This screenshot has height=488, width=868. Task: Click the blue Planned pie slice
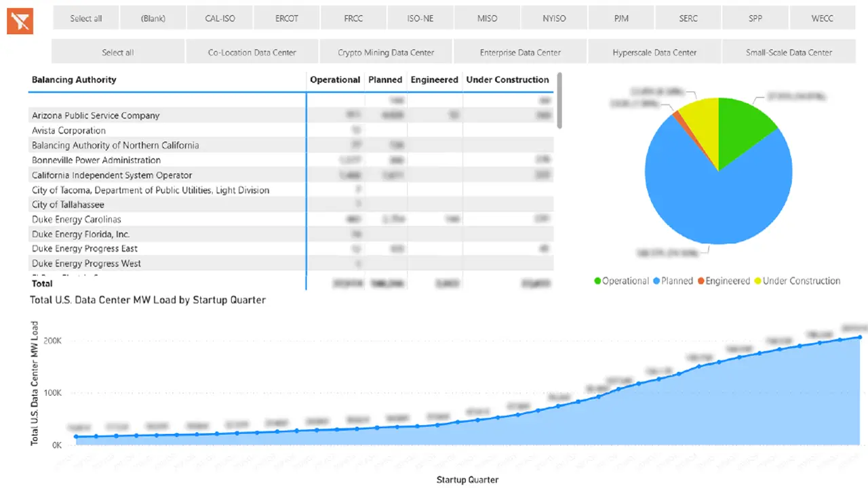(x=719, y=203)
